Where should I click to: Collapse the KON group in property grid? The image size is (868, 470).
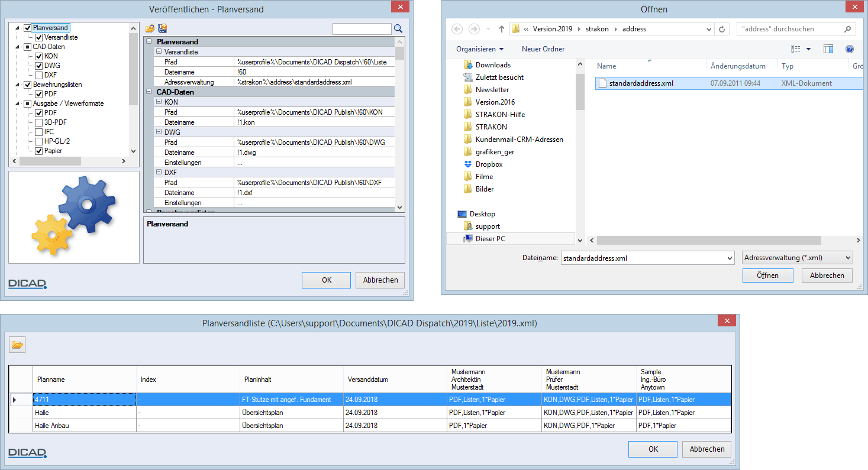[159, 102]
